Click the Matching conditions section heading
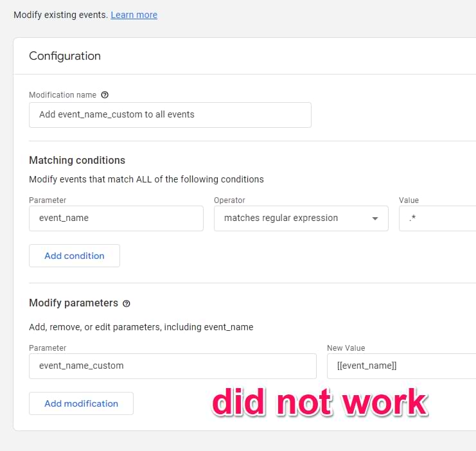The width and height of the screenshot is (476, 451). (x=77, y=160)
